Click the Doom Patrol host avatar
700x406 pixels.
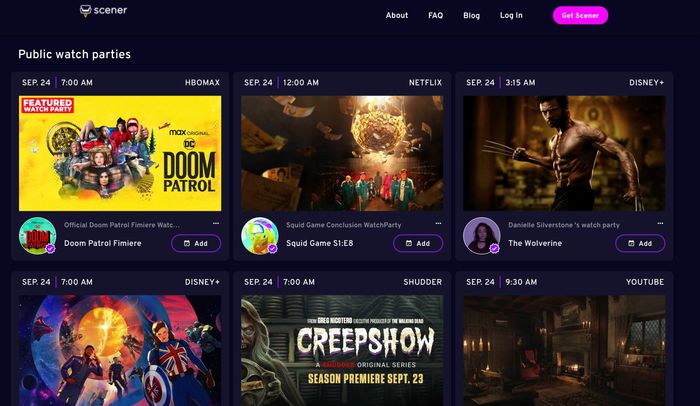38,236
